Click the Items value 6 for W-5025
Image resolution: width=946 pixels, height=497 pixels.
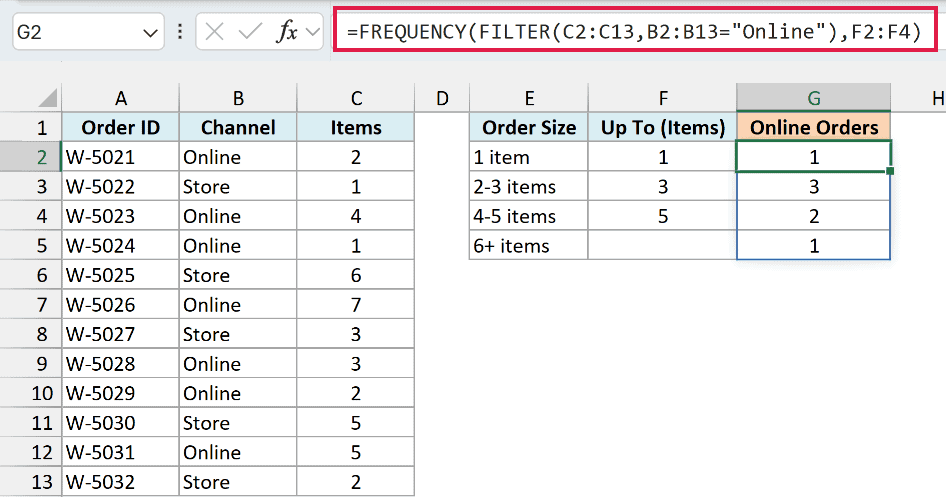click(356, 275)
